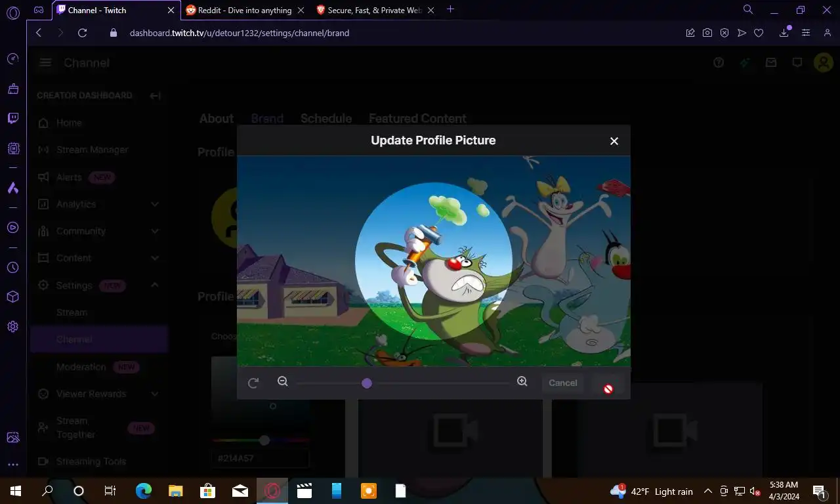Switch to Reddit - Dive into anything tab
This screenshot has width=840, height=504.
(x=244, y=10)
